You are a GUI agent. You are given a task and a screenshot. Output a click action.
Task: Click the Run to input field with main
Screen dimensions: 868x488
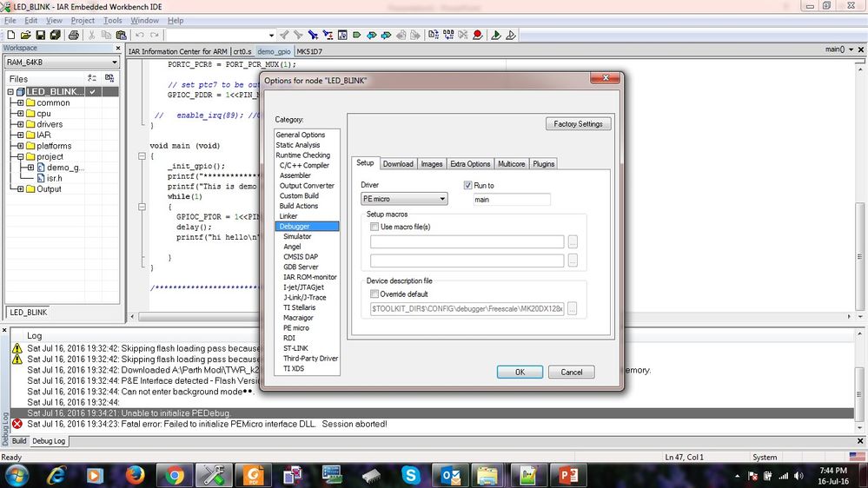click(512, 200)
